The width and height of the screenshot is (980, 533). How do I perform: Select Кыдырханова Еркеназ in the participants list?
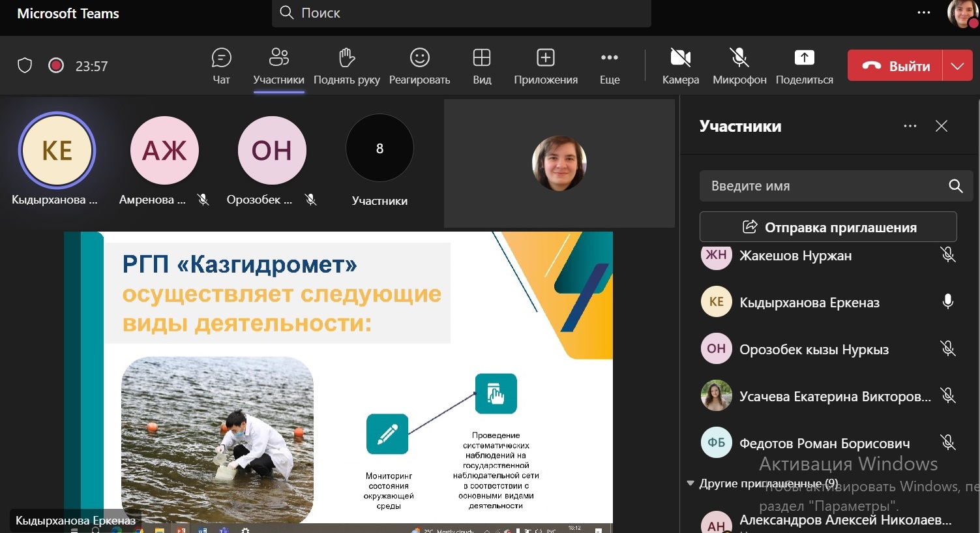pyautogui.click(x=828, y=302)
